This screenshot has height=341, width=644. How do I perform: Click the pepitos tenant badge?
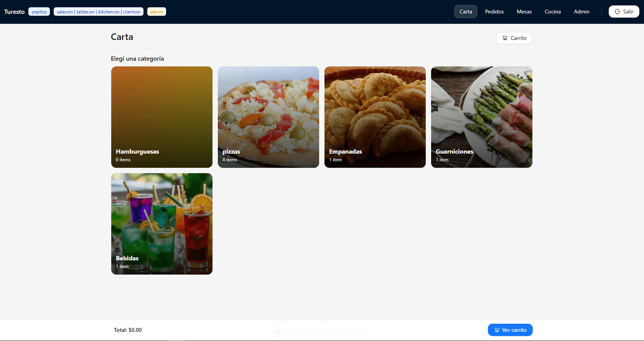(x=39, y=12)
